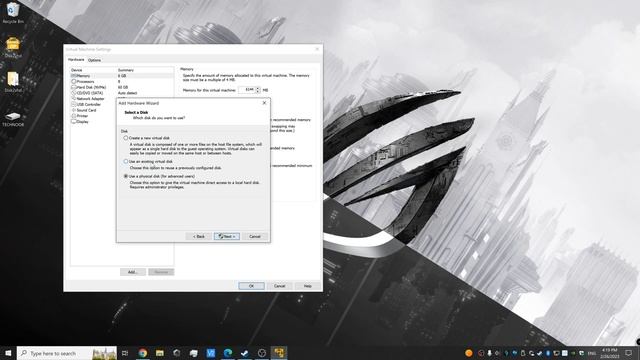Viewport: 640px width, 360px height.
Task: Click the taskbar search box
Action: (67, 353)
